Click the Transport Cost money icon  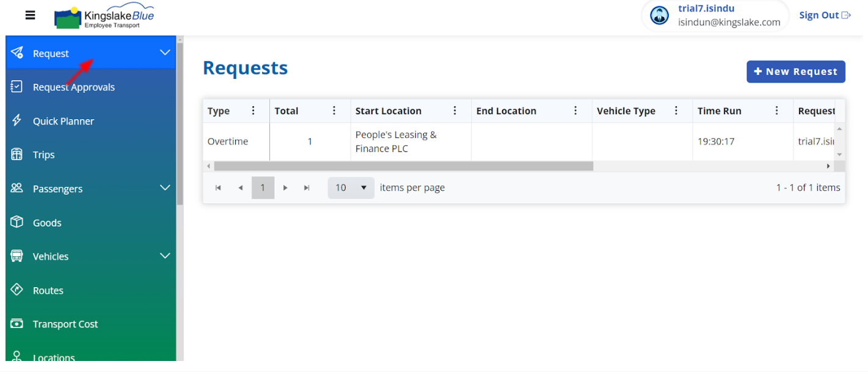point(17,324)
